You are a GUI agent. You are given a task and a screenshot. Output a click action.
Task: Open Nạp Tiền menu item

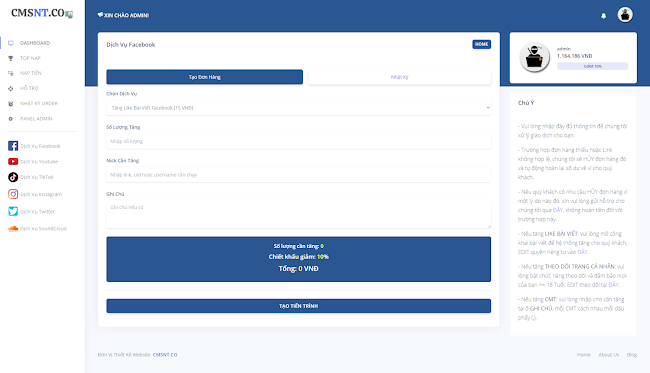point(25,73)
